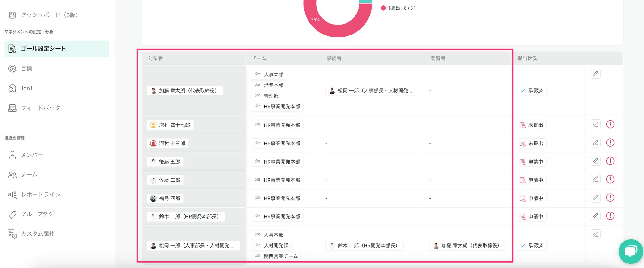Screen dimensions: 644x268
Task: Open the 1on1 section
Action: click(26, 88)
